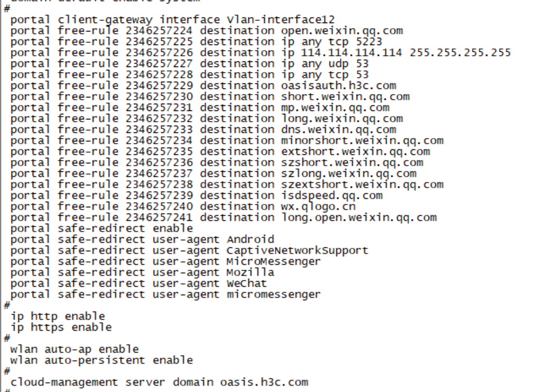Click the mp.weixin.qq.com destination
The height and width of the screenshot is (392, 543).
(335, 108)
